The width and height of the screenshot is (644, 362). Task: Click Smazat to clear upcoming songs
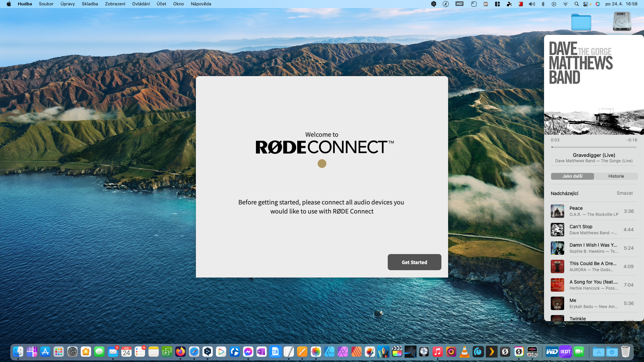(x=625, y=193)
